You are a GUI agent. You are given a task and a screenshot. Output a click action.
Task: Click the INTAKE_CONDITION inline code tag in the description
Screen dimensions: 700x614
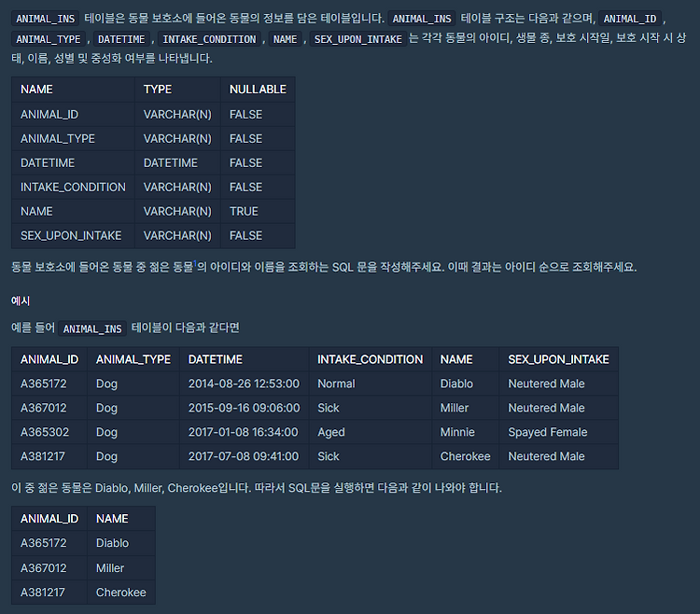(209, 39)
